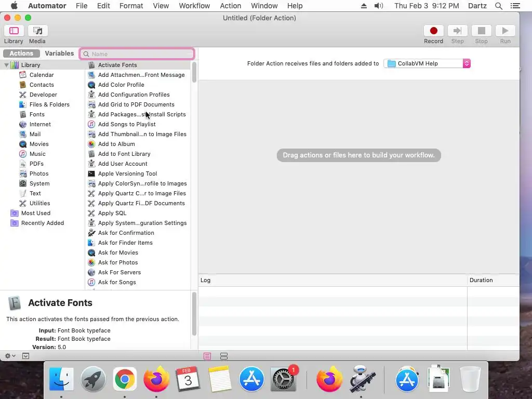Open the Workflow menu

tap(194, 6)
